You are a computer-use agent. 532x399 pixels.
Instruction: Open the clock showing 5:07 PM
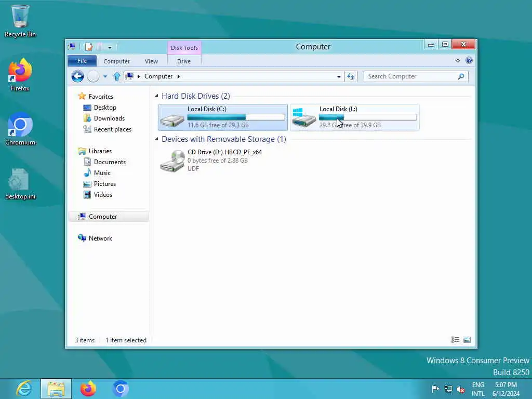[x=506, y=389]
